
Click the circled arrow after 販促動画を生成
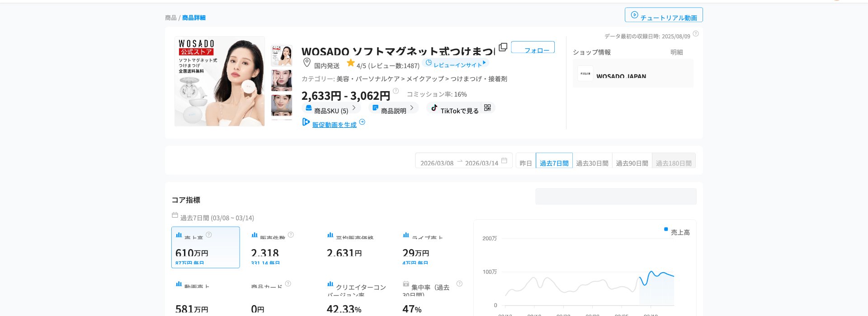click(x=362, y=122)
